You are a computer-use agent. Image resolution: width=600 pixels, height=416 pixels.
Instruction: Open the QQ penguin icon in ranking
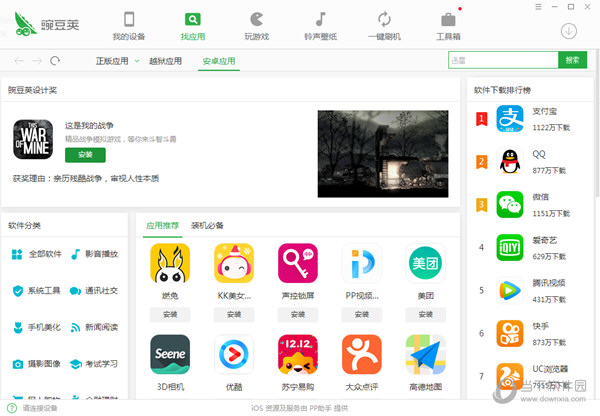point(510,162)
